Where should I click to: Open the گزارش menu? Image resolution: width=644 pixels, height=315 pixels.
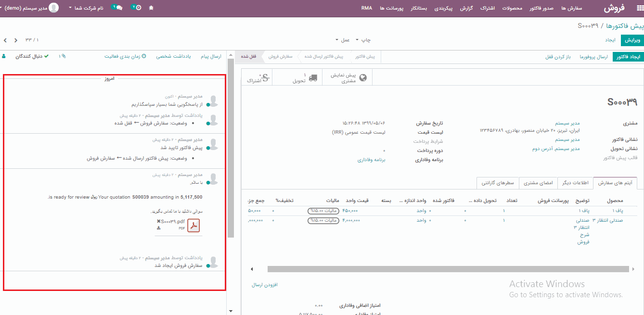pyautogui.click(x=466, y=8)
